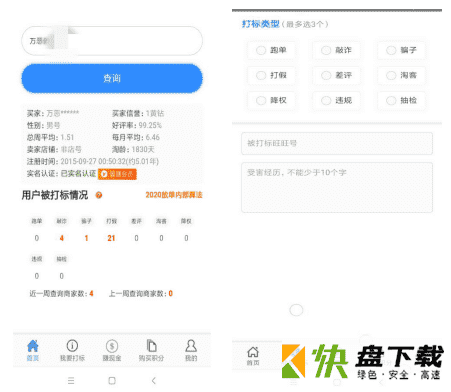Open the 购买积分 document tab
This screenshot has width=451, height=392.
point(151,350)
